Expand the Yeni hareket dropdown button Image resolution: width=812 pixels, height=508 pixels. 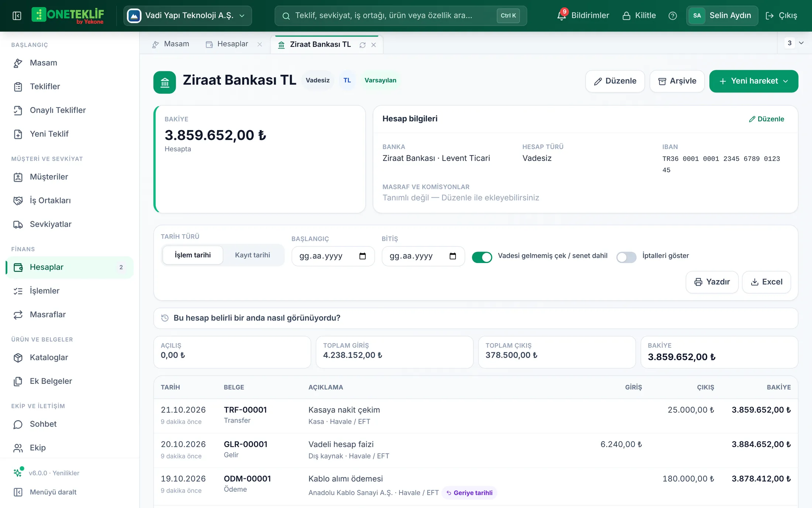tap(754, 81)
